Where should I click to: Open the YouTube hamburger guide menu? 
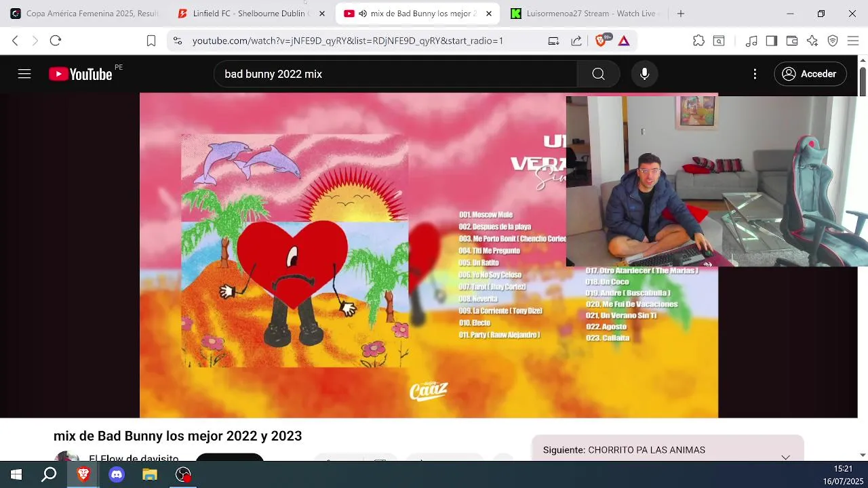click(x=24, y=74)
